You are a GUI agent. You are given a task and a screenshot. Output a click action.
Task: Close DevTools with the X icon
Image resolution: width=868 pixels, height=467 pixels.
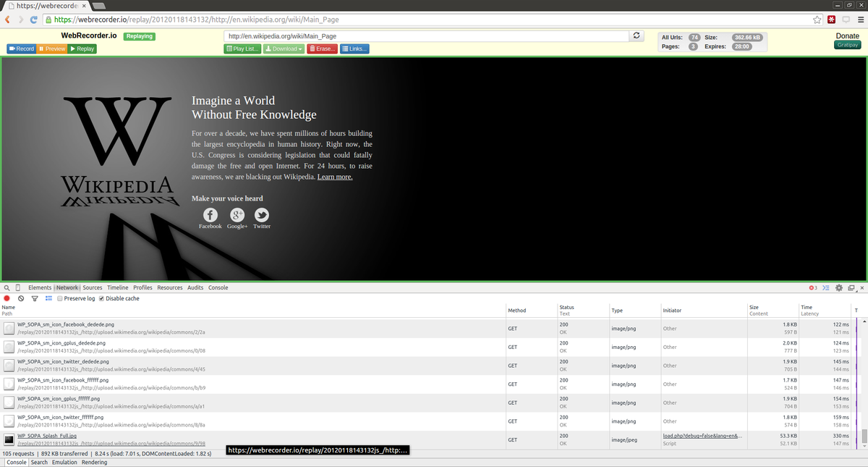click(x=861, y=287)
